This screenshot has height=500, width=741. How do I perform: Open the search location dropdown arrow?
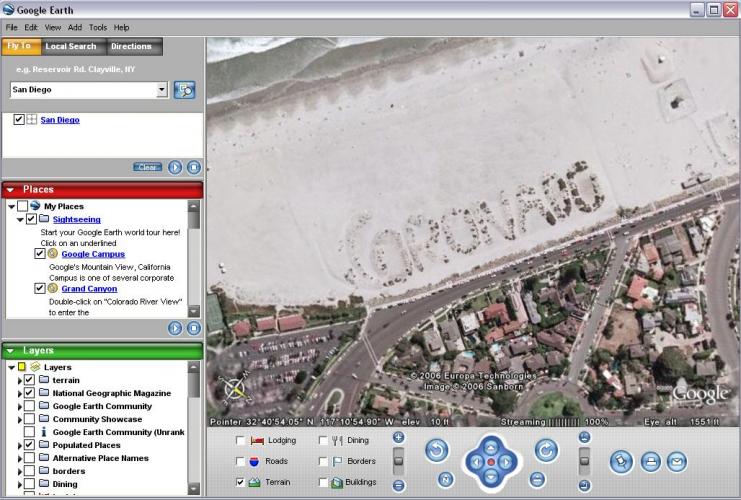[162, 89]
